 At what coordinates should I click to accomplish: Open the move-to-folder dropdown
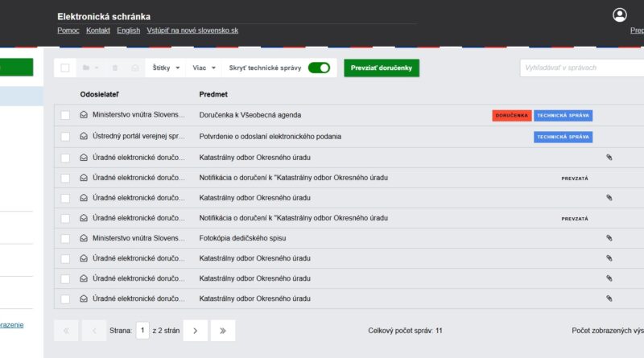point(89,68)
